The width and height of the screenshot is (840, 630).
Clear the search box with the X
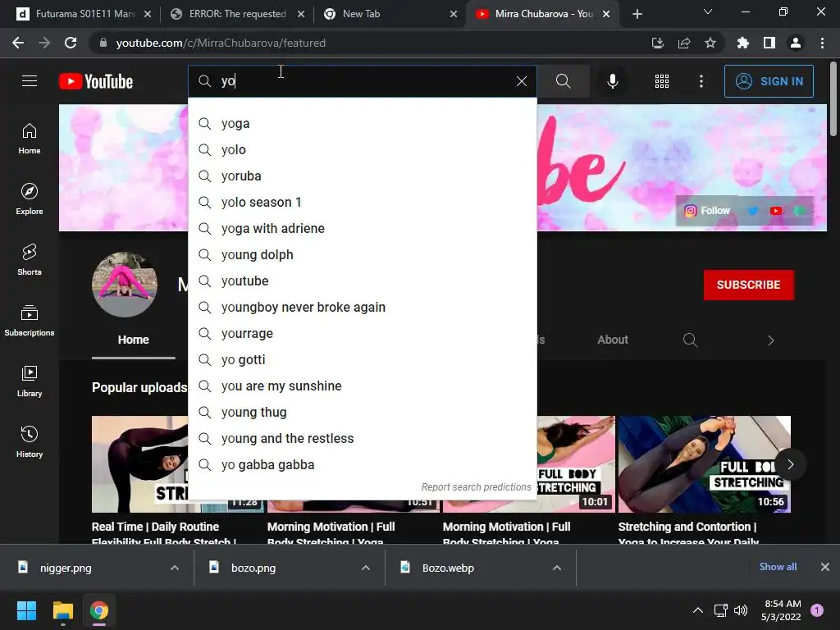521,81
